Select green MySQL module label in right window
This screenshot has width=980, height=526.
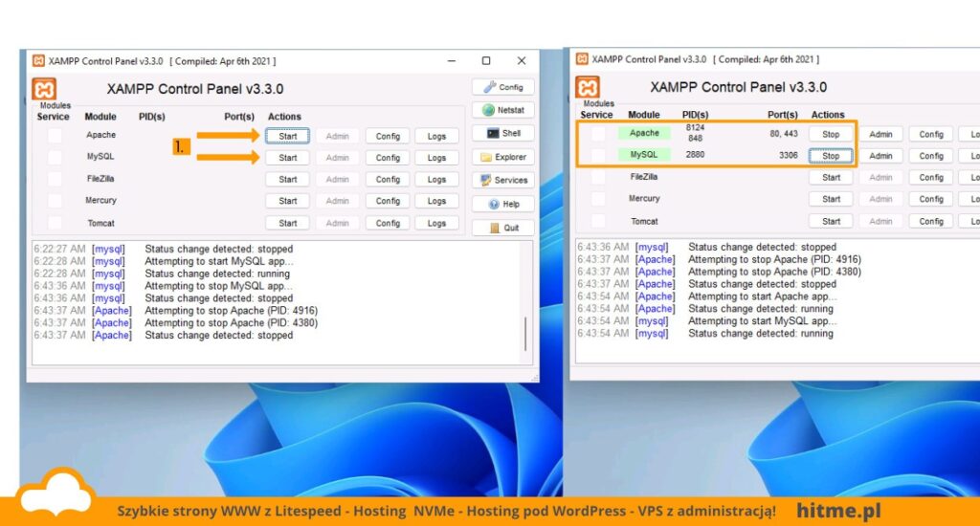(x=644, y=154)
